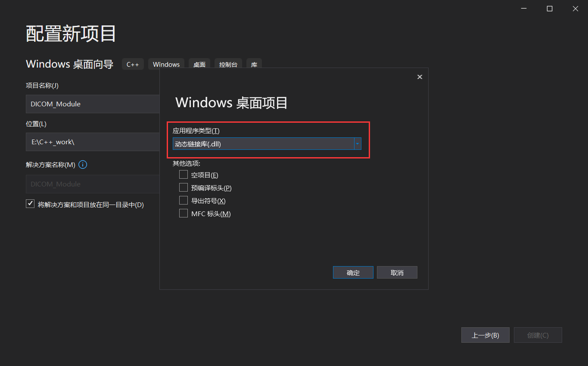This screenshot has height=366, width=588.
Task: Click the DICOM_Module project name field
Action: click(x=93, y=104)
